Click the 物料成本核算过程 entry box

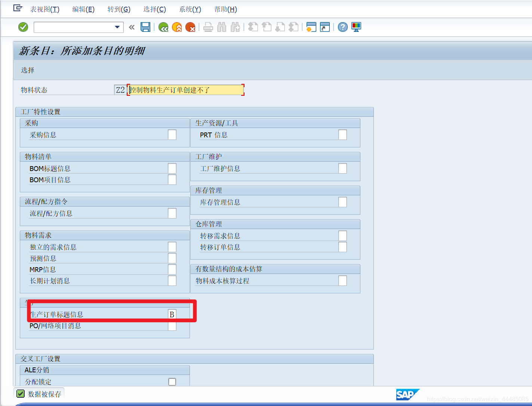tap(342, 281)
